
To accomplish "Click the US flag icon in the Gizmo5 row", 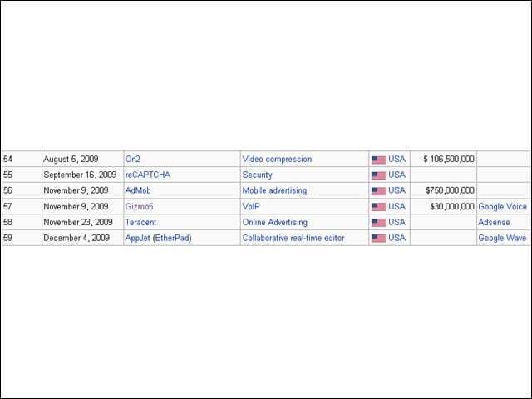I will click(378, 207).
